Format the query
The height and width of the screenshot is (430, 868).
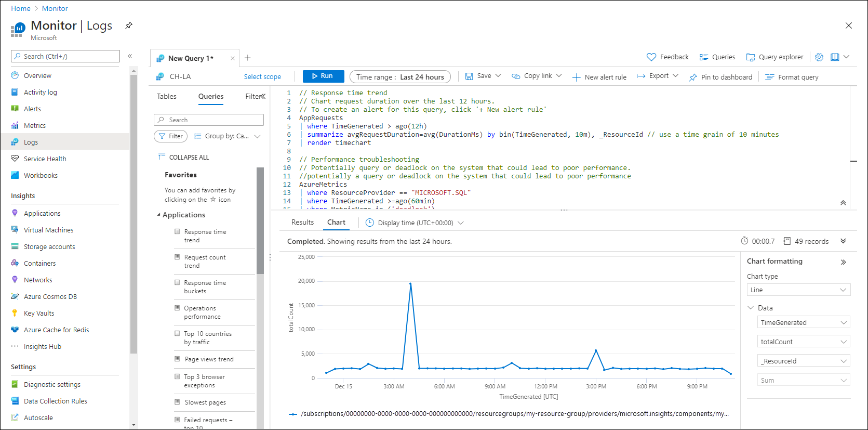tap(792, 77)
